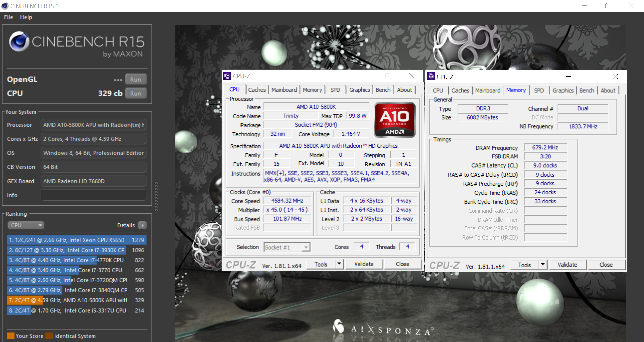
Task: Select ranking row Intel Core i7-3930K
Action: (x=76, y=250)
